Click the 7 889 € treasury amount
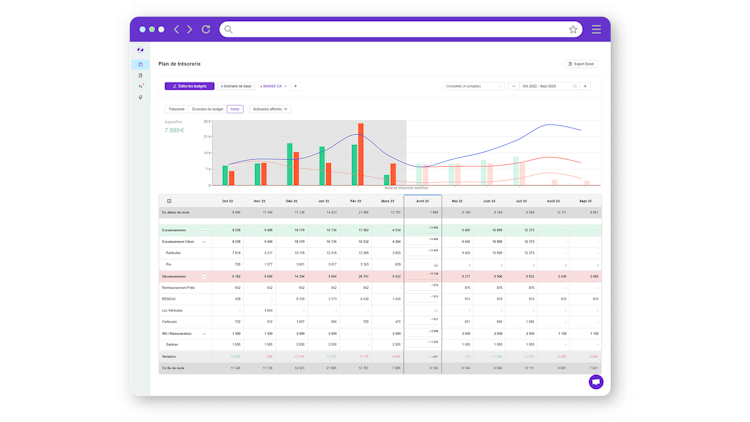The image size is (750, 422). coord(174,130)
